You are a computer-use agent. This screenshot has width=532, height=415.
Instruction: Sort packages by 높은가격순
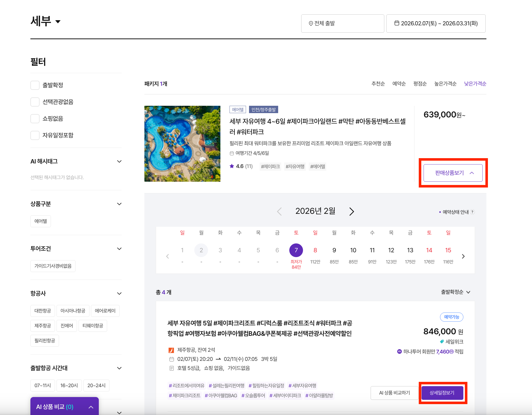445,84
